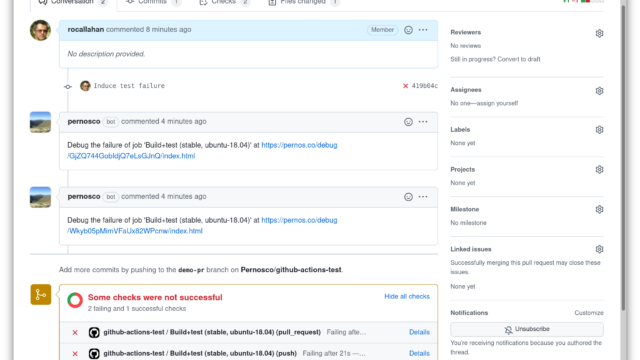640x360 pixels.
Task: Click 'commented 8 minutes ago' timestamp
Action: pyautogui.click(x=149, y=29)
